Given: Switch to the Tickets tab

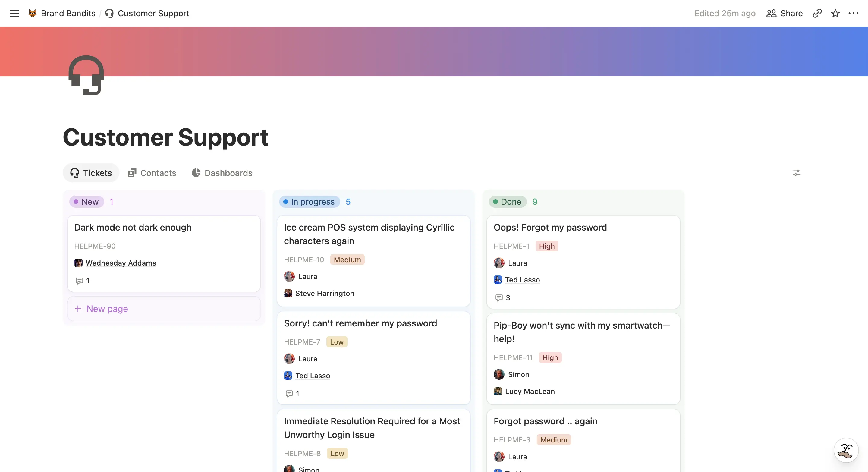Looking at the screenshot, I should click(x=91, y=173).
